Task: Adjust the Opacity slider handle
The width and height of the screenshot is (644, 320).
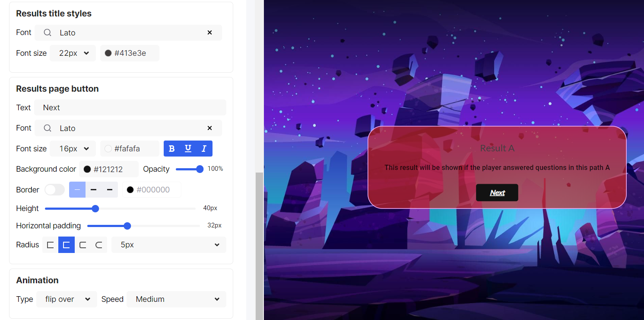Action: point(200,169)
